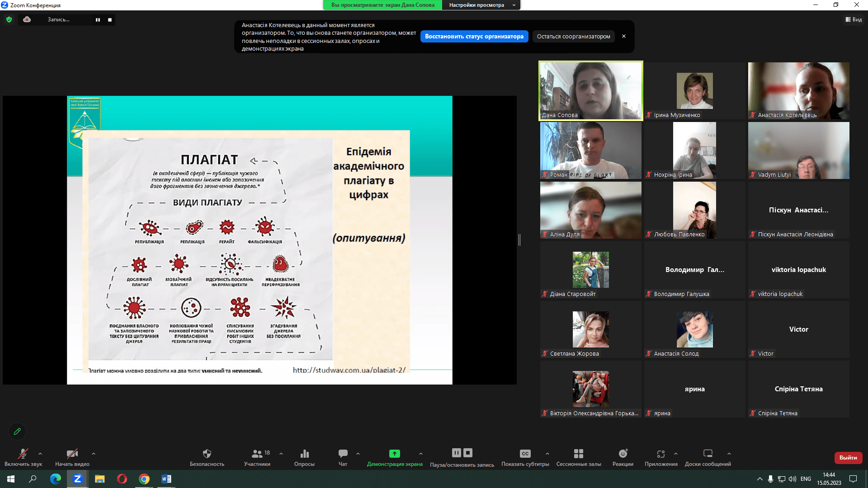The image size is (868, 488).
Task: Click the annotation pencil icon
Action: click(17, 432)
